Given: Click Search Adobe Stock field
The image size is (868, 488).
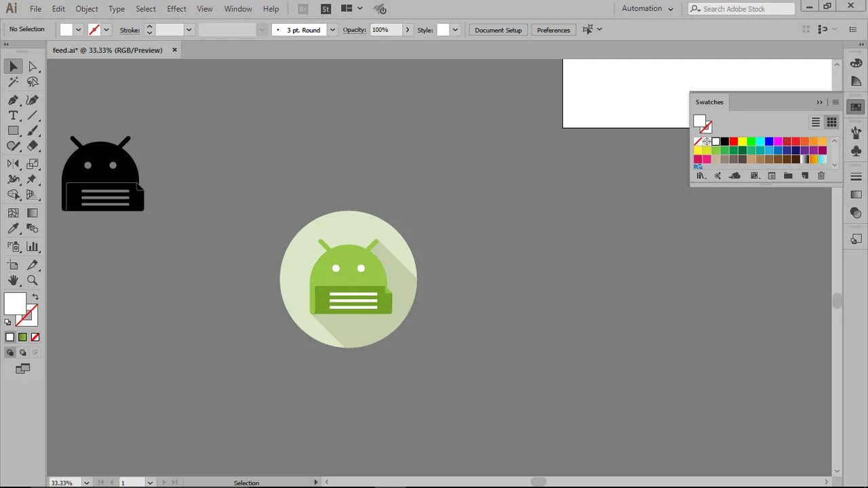Looking at the screenshot, I should pos(742,9).
